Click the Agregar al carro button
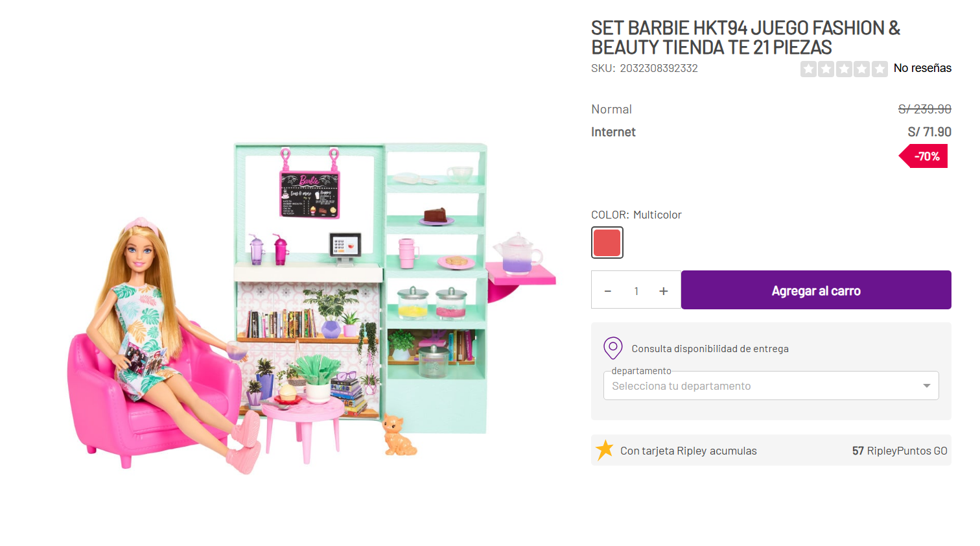980x546 pixels. point(816,290)
